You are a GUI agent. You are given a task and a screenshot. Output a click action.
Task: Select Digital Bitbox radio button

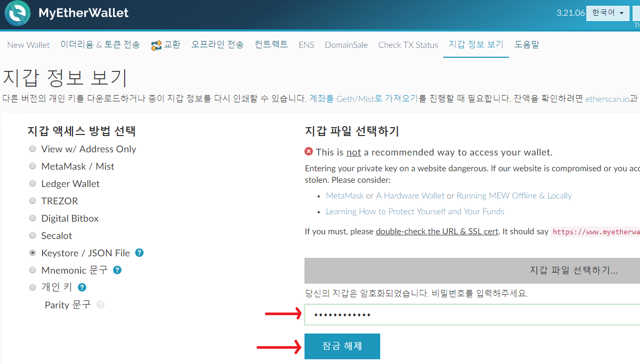[x=33, y=219]
